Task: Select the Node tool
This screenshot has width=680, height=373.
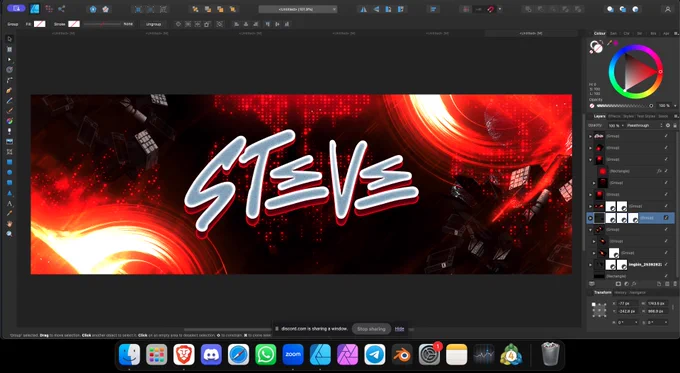Action: pyautogui.click(x=10, y=59)
